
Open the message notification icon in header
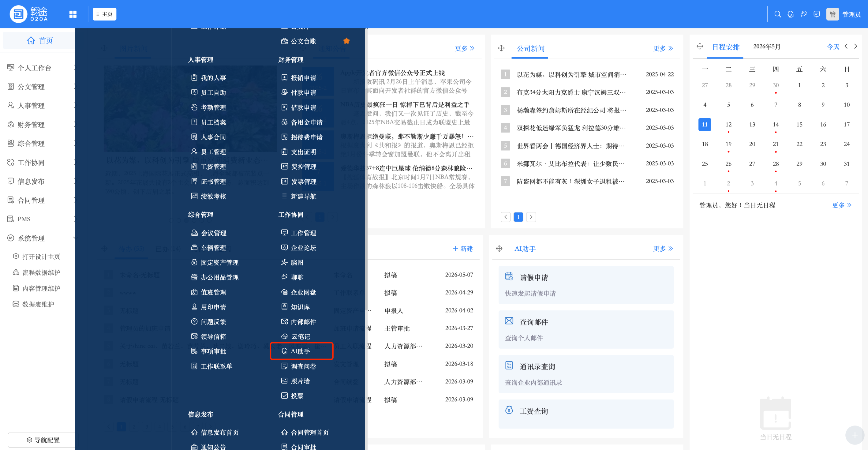pos(817,14)
